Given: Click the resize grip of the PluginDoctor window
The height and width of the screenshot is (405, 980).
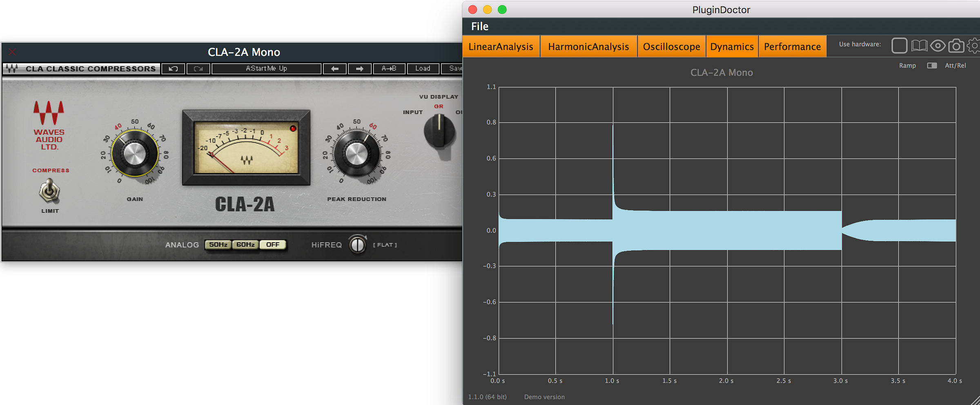Looking at the screenshot, I should coord(974,400).
